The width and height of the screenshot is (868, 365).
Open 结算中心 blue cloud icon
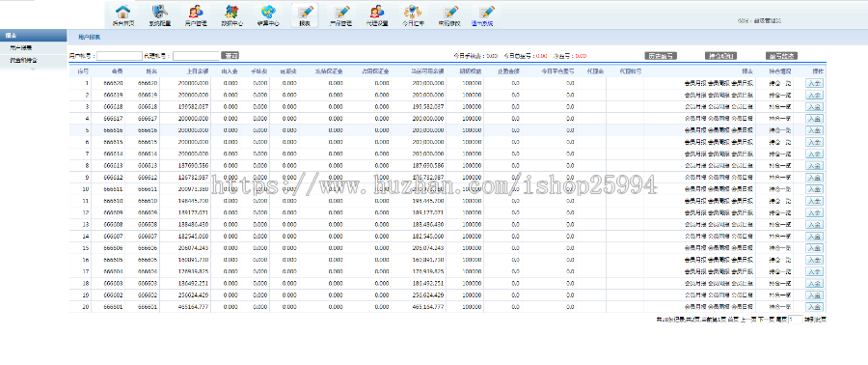pos(268,12)
